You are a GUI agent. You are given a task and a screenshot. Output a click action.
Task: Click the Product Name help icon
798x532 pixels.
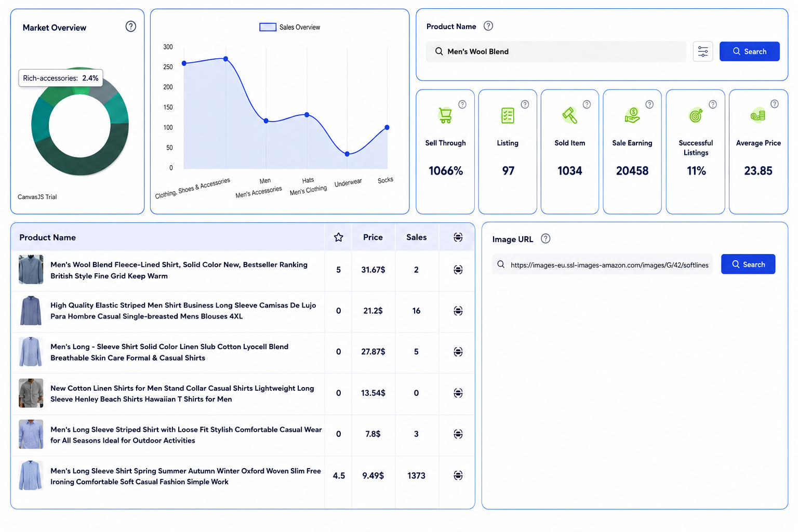[x=488, y=26]
